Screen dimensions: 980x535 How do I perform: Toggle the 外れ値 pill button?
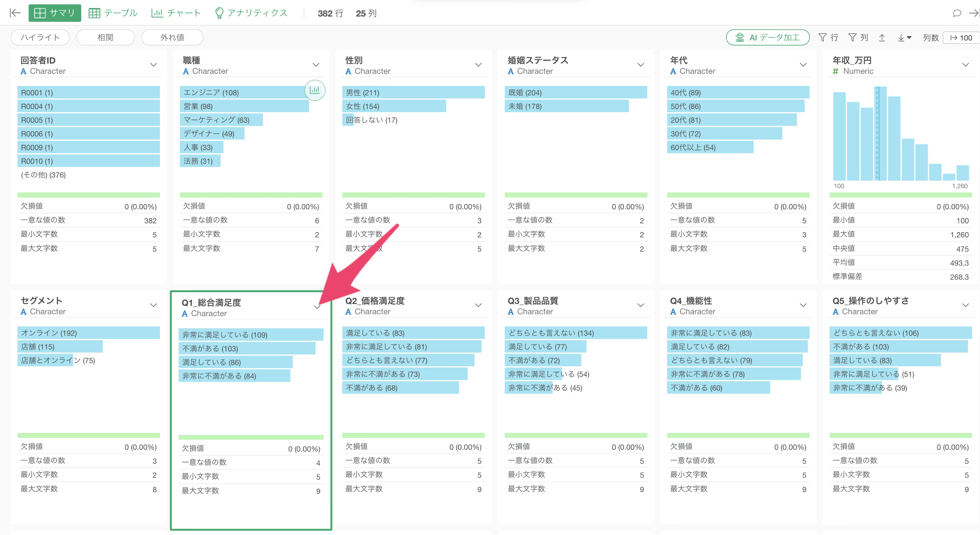(x=172, y=37)
